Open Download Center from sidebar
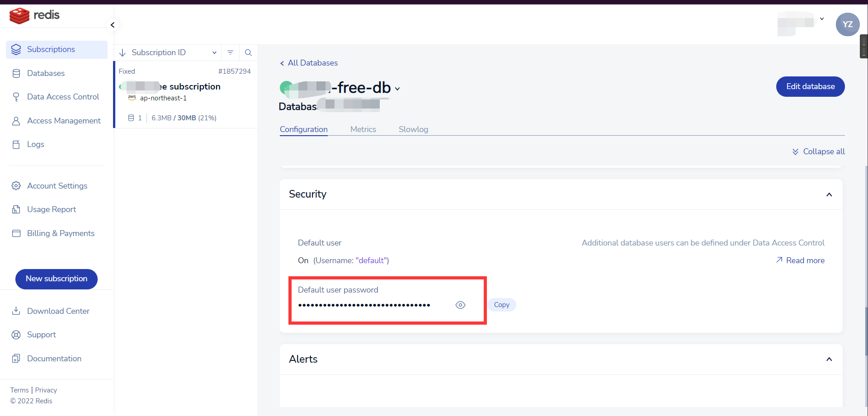Screen dimensions: 868x416 click(x=58, y=311)
